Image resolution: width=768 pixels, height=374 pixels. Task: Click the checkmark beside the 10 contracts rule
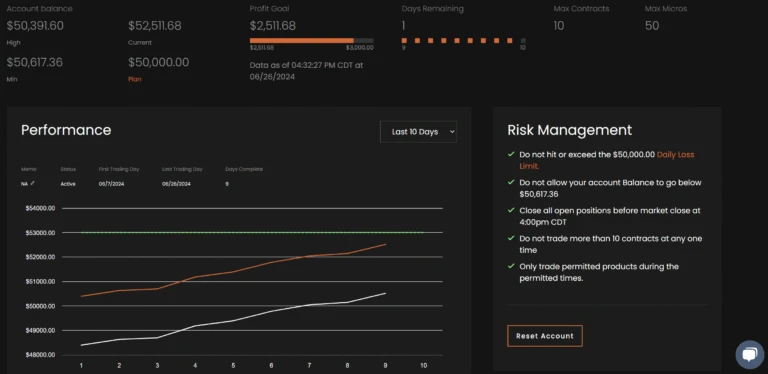pyautogui.click(x=511, y=238)
